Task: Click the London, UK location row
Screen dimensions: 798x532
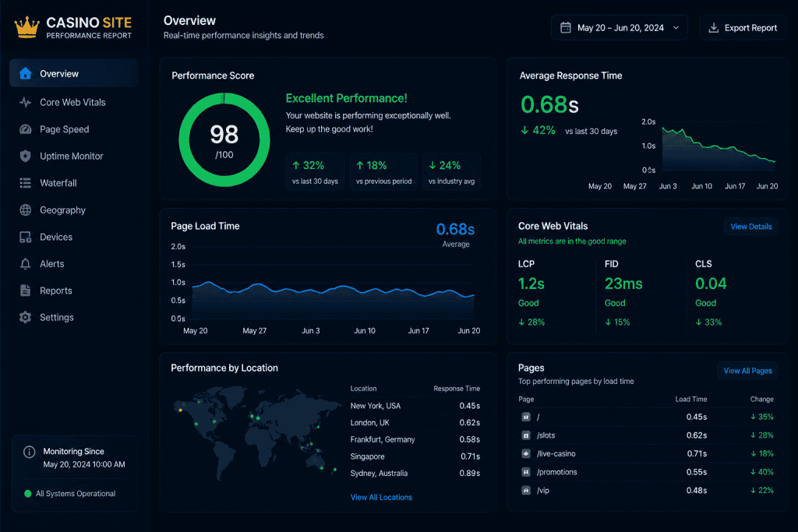Action: click(x=415, y=423)
